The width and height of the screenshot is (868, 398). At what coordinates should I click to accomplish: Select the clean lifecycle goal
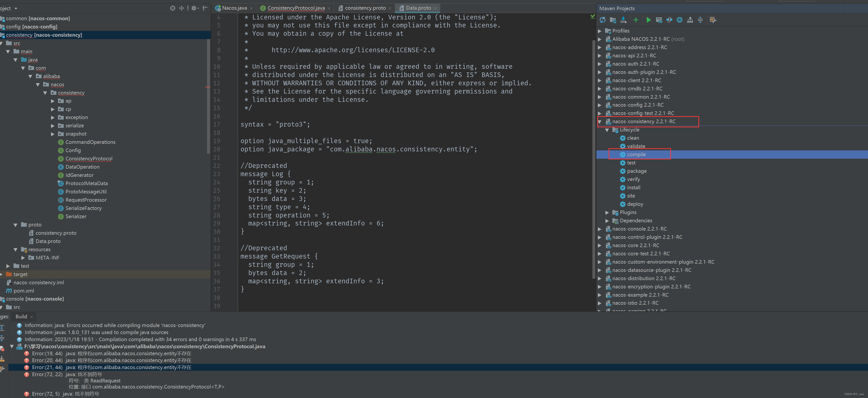[633, 138]
